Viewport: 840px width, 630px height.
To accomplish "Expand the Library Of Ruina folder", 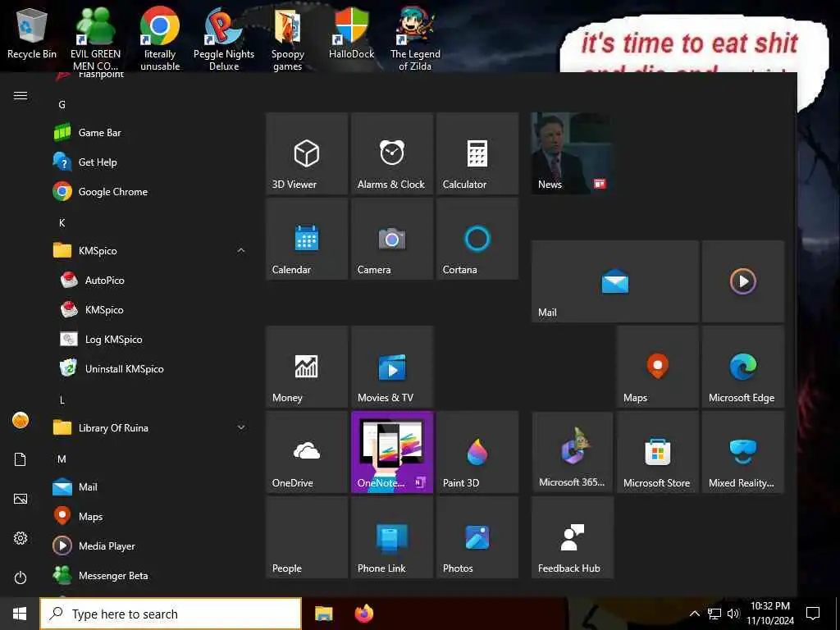I will pos(150,427).
